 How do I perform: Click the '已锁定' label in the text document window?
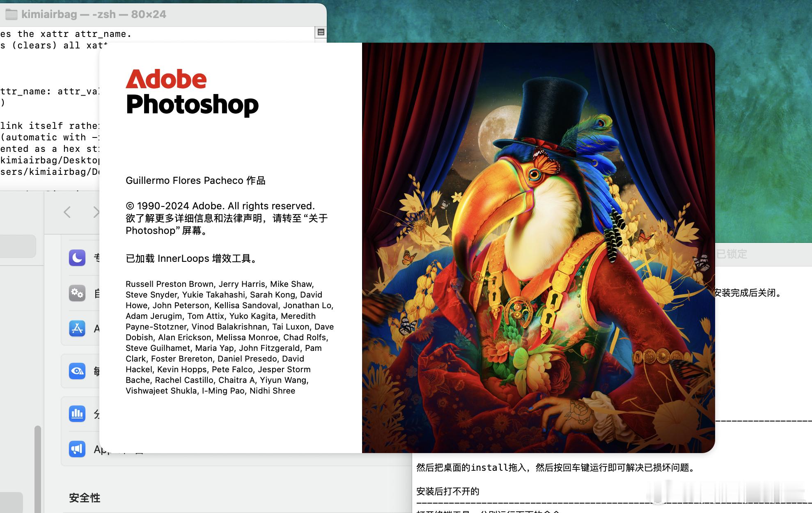(732, 254)
